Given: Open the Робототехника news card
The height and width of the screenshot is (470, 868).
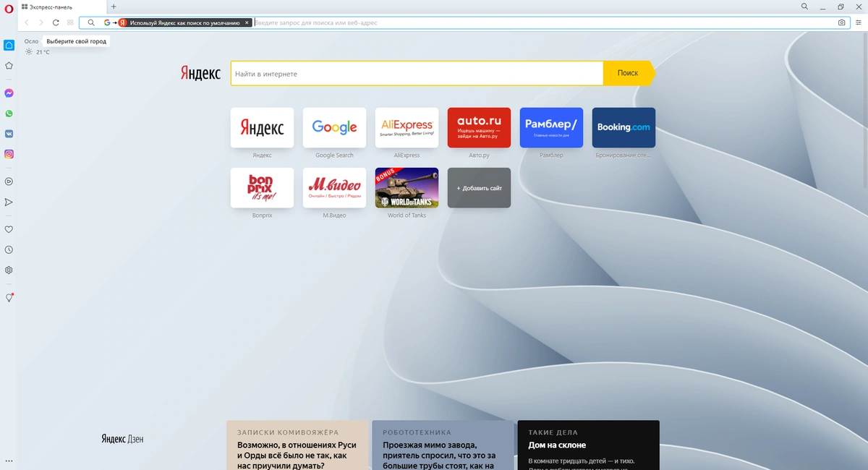Looking at the screenshot, I should pyautogui.click(x=443, y=445).
